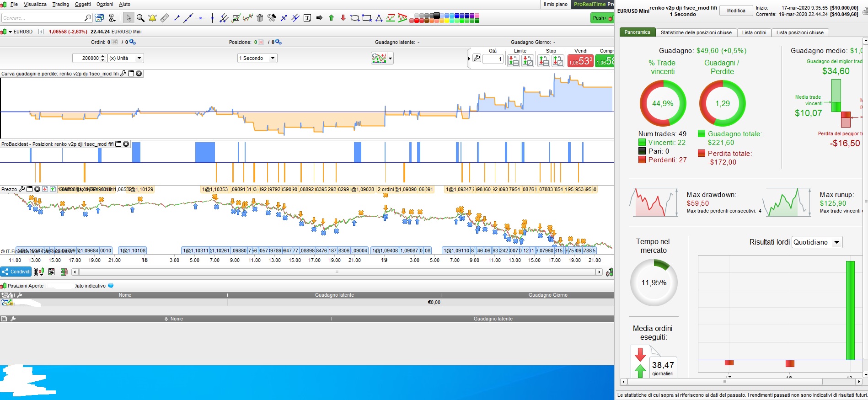Select the ruler measurement tool
Screen dimensions: 868x400
point(165,18)
